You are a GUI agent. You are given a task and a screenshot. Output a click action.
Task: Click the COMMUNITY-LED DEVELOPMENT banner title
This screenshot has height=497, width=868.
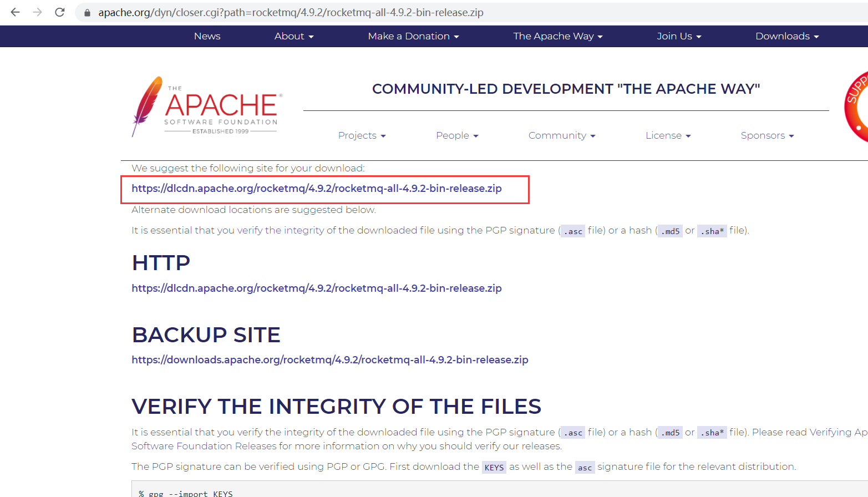566,89
